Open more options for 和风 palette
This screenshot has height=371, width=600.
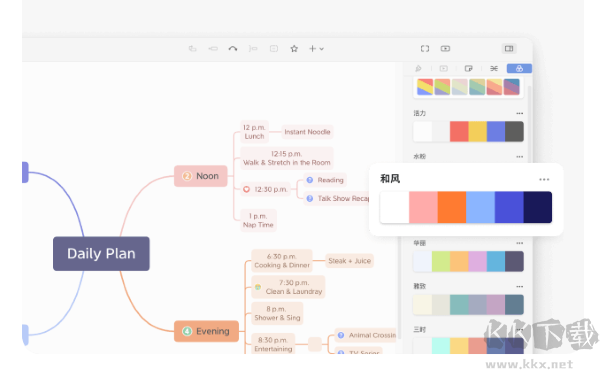544,179
